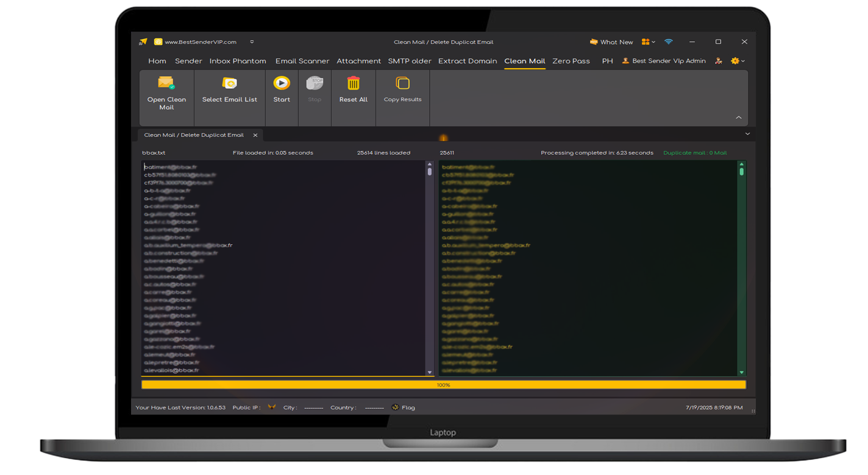
Task: Open the orange layout grid dropdown
Action: tap(648, 42)
